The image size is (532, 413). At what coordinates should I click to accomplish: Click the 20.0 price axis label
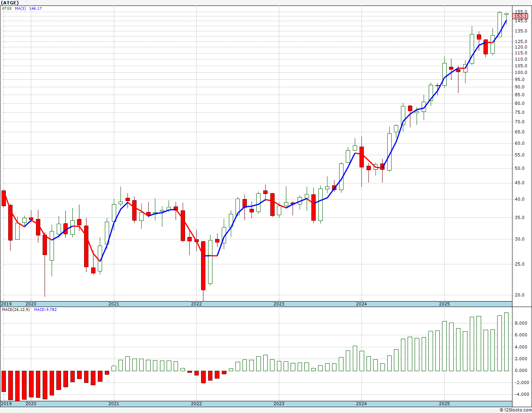pyautogui.click(x=520, y=295)
